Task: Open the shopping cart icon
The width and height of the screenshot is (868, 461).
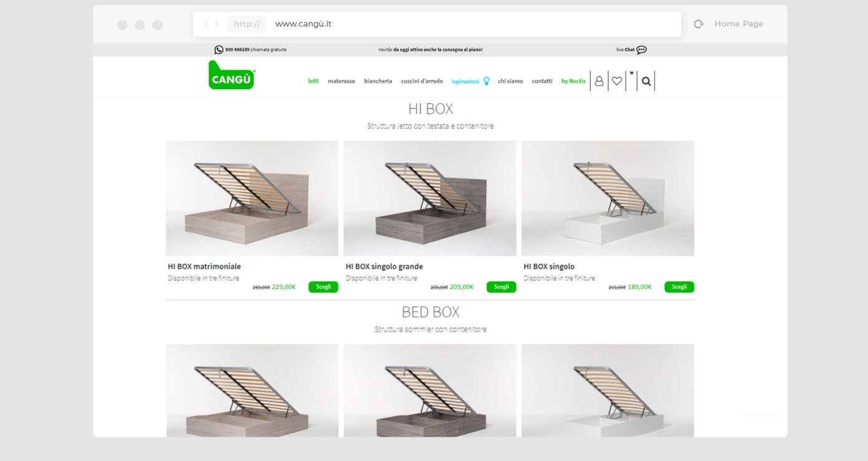Action: tap(631, 74)
